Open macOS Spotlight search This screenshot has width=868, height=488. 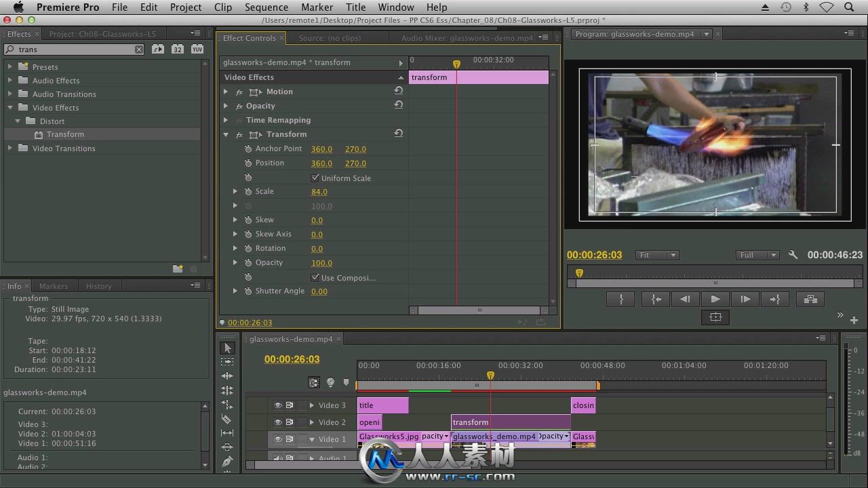click(849, 7)
